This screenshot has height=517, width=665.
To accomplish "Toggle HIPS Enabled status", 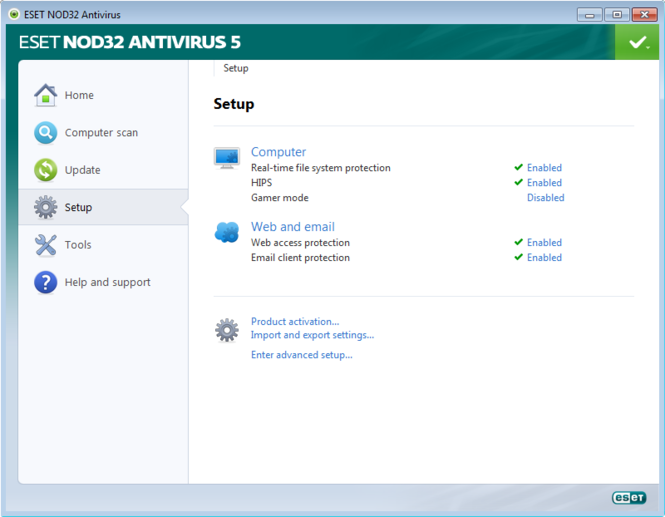I will pos(544,183).
